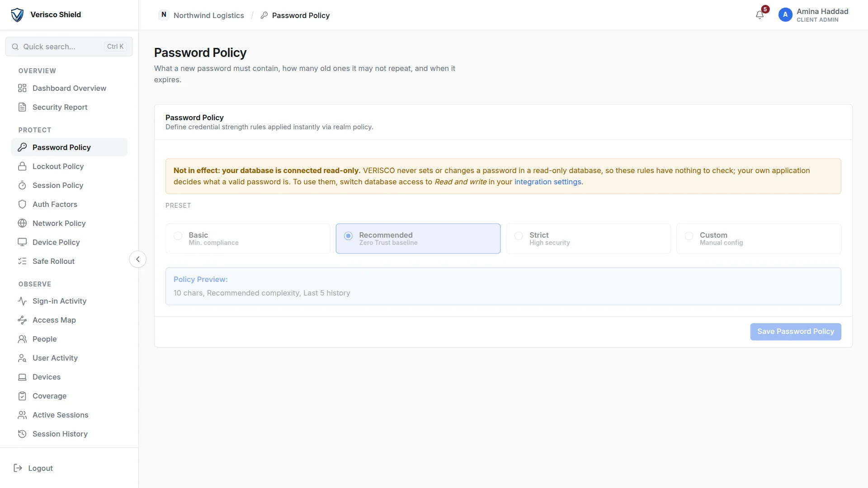Click the Logout arrow icon

pyautogui.click(x=18, y=468)
